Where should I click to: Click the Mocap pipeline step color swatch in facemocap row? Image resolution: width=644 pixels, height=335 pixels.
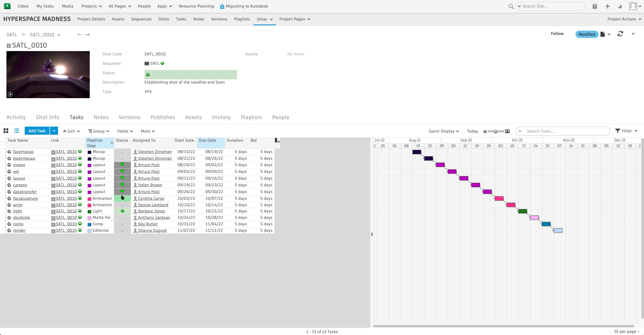point(89,152)
